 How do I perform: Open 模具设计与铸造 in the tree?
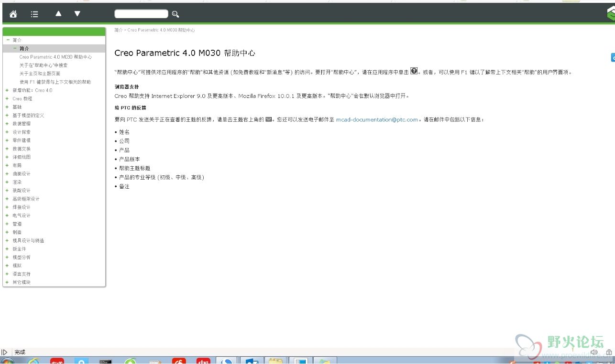pyautogui.click(x=28, y=241)
